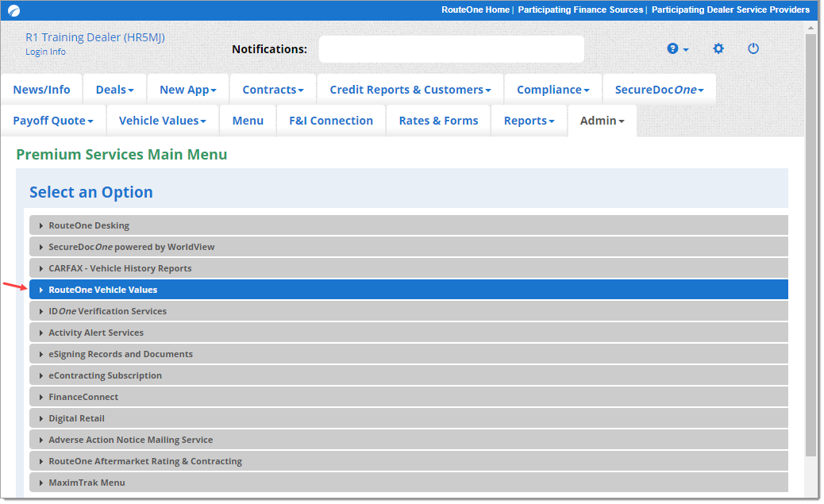Expand Activity Alert Services
This screenshot has height=504, width=824.
coord(408,333)
